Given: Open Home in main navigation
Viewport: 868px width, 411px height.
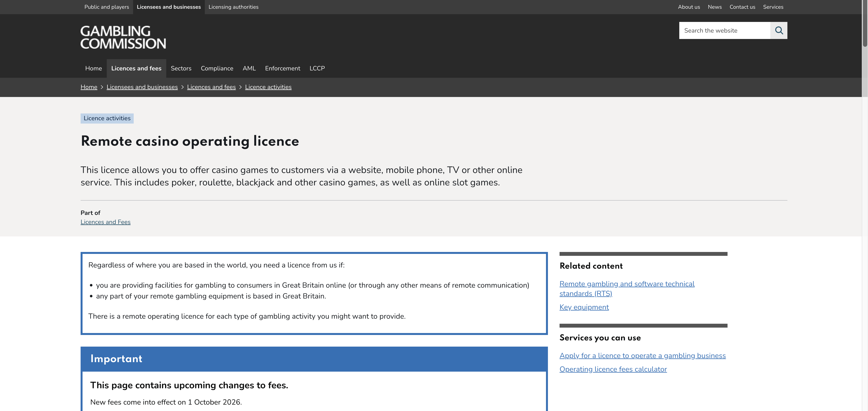Looking at the screenshot, I should click(x=93, y=68).
